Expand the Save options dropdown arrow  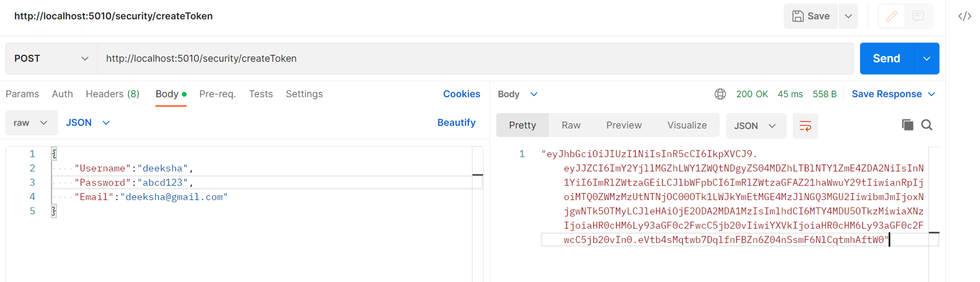tap(848, 16)
